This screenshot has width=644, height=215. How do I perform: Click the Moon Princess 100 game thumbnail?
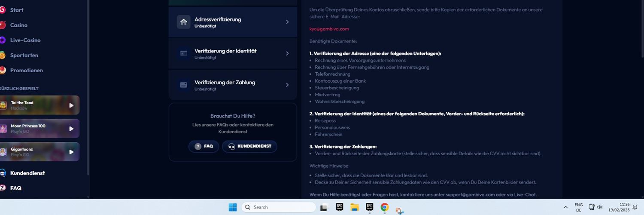pyautogui.click(x=3, y=129)
